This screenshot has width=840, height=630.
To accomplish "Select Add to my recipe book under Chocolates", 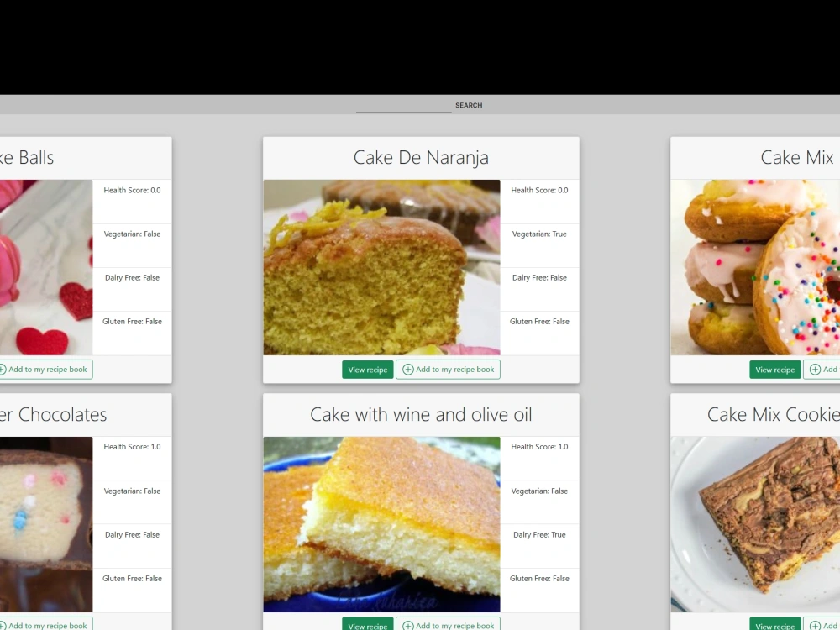I will [x=46, y=625].
